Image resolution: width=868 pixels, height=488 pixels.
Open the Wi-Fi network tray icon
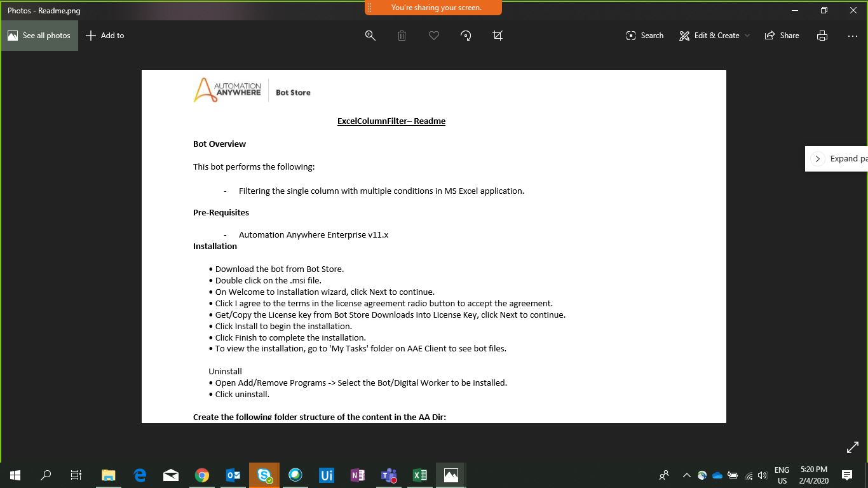coord(749,475)
